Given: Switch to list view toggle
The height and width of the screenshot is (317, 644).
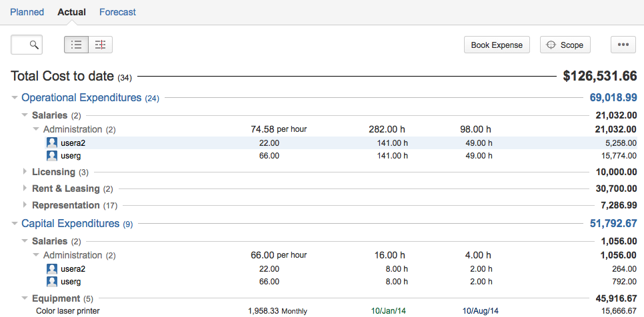Looking at the screenshot, I should 77,45.
